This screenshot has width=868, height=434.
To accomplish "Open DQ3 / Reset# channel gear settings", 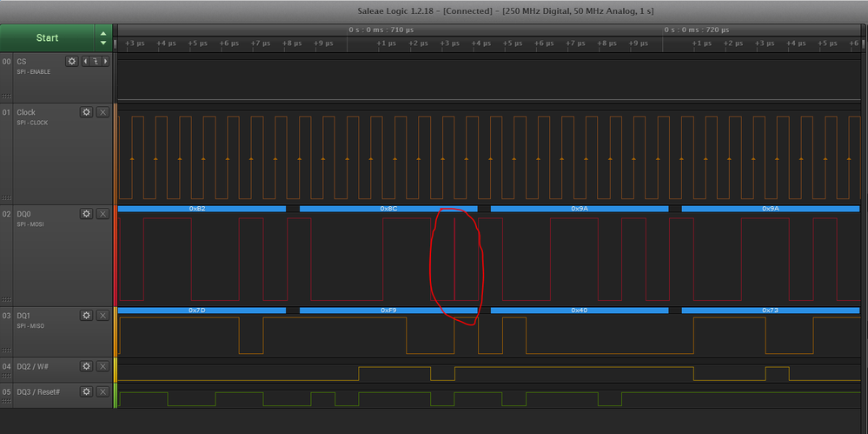I will [86, 391].
